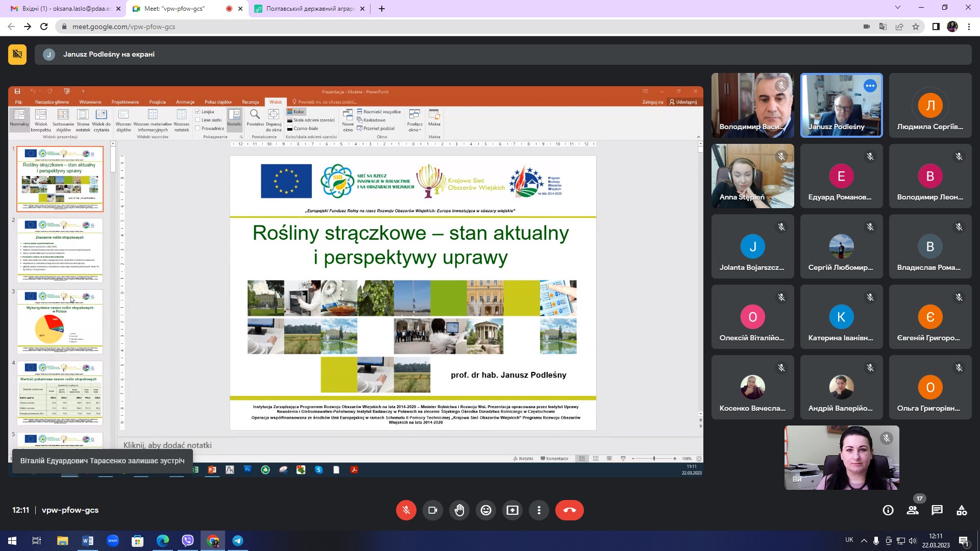Click Komentarze in PowerPoint status bar
Screen dimensions: 980x551
point(554,459)
